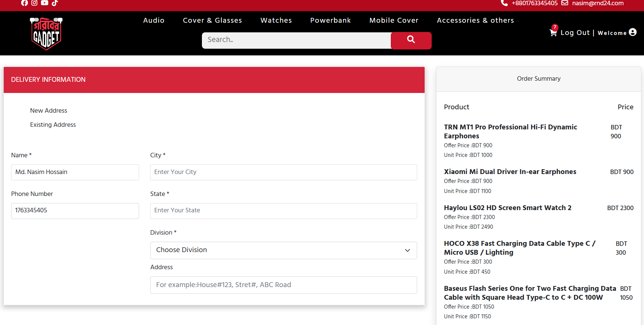This screenshot has height=325, width=644.
Task: Click TRN MT1 Pro Professional earphones product title
Action: (x=511, y=132)
